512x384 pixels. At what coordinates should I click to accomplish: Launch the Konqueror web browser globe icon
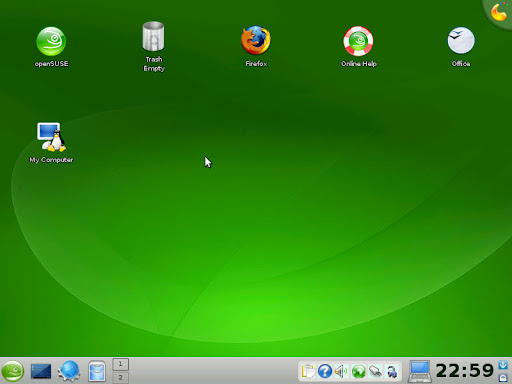pyautogui.click(x=69, y=371)
